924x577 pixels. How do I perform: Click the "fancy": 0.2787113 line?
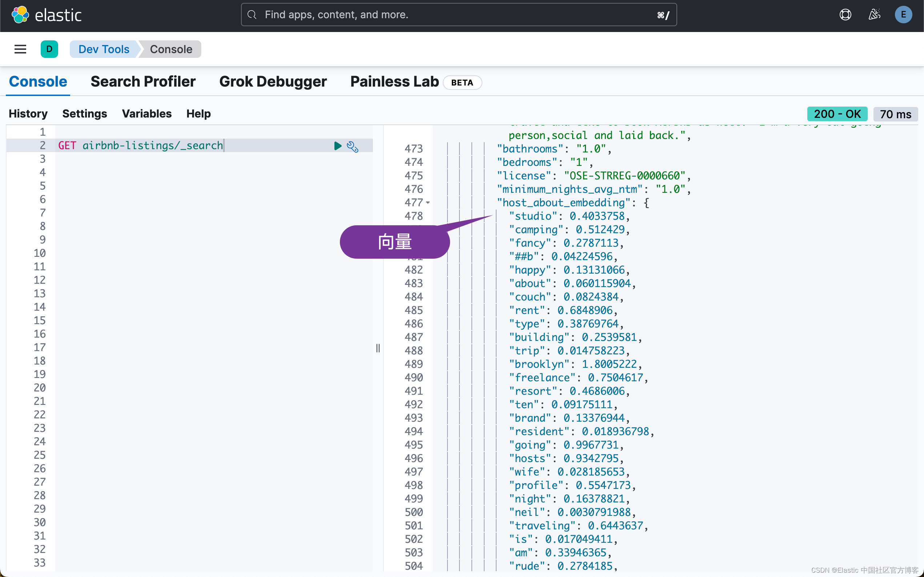(566, 243)
